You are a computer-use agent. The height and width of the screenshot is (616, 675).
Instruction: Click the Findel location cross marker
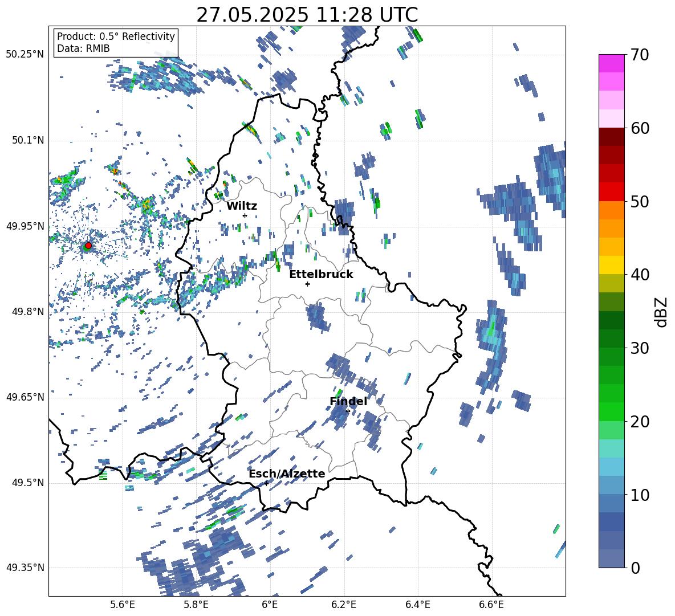coord(348,411)
